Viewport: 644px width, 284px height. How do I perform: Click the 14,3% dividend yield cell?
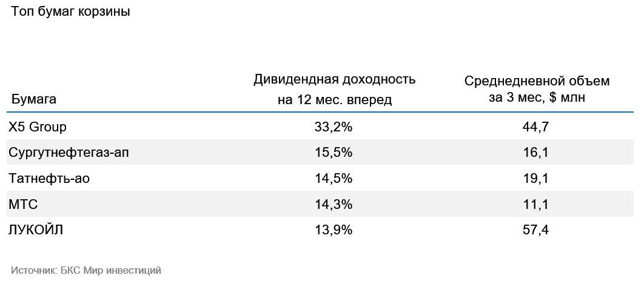point(334,205)
